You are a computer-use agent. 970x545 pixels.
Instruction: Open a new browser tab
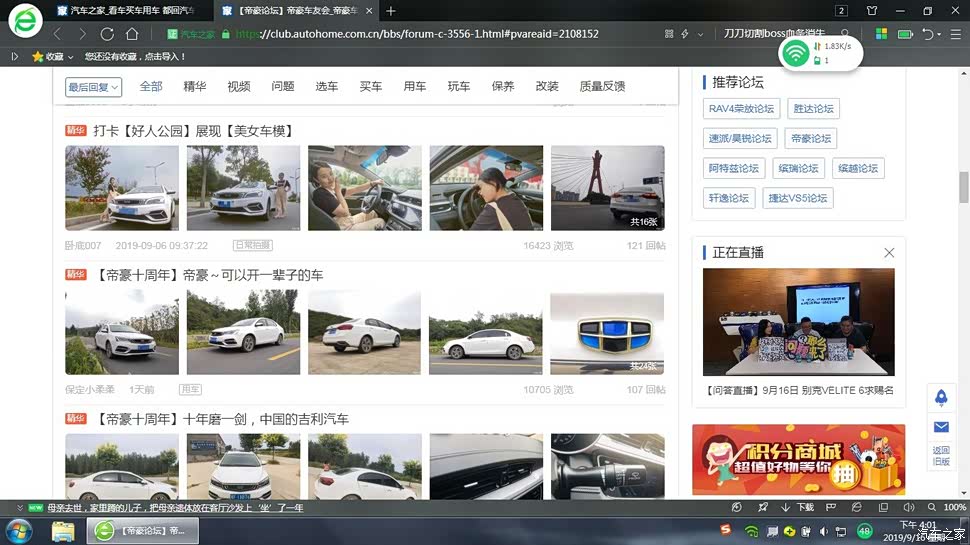point(390,11)
